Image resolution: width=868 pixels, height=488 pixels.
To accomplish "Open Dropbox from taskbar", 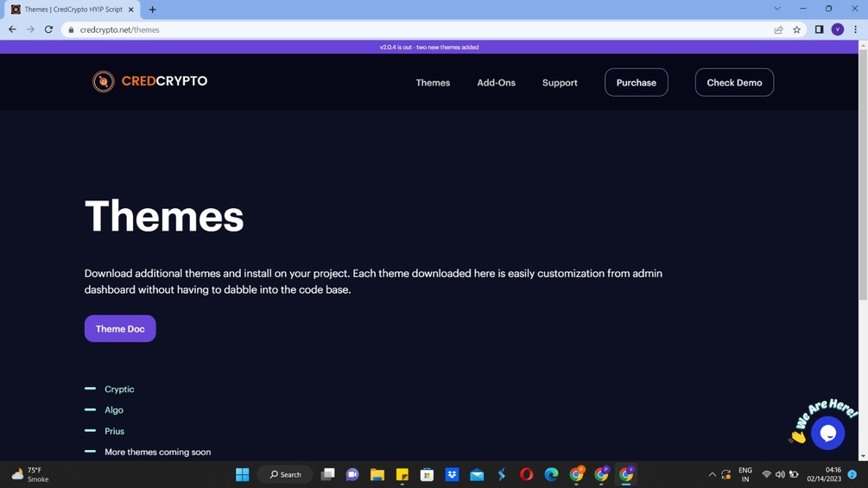I will [453, 475].
